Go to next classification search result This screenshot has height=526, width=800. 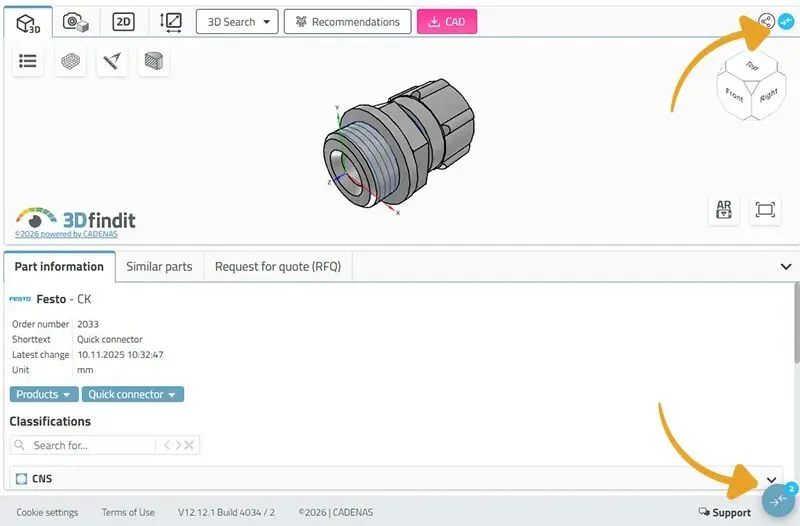(x=178, y=445)
